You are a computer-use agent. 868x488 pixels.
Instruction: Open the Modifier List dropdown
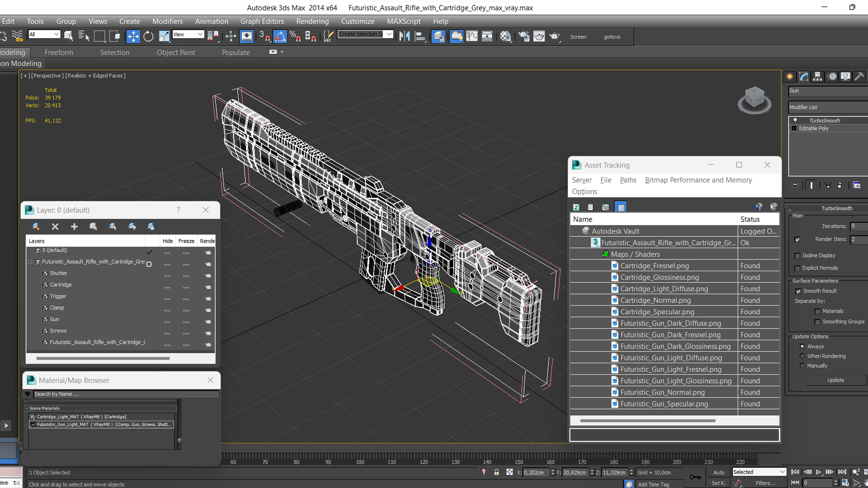(828, 107)
